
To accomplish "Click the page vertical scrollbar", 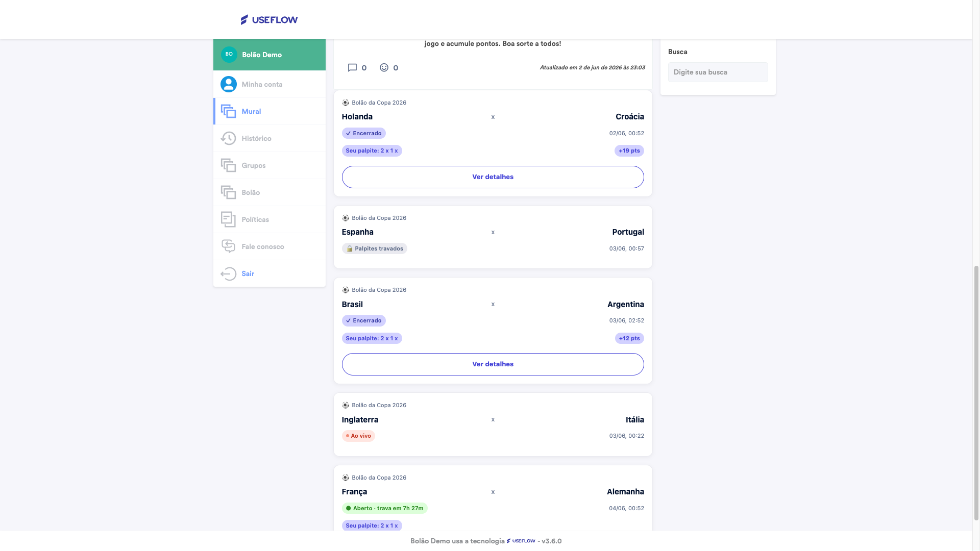I will click(976, 393).
